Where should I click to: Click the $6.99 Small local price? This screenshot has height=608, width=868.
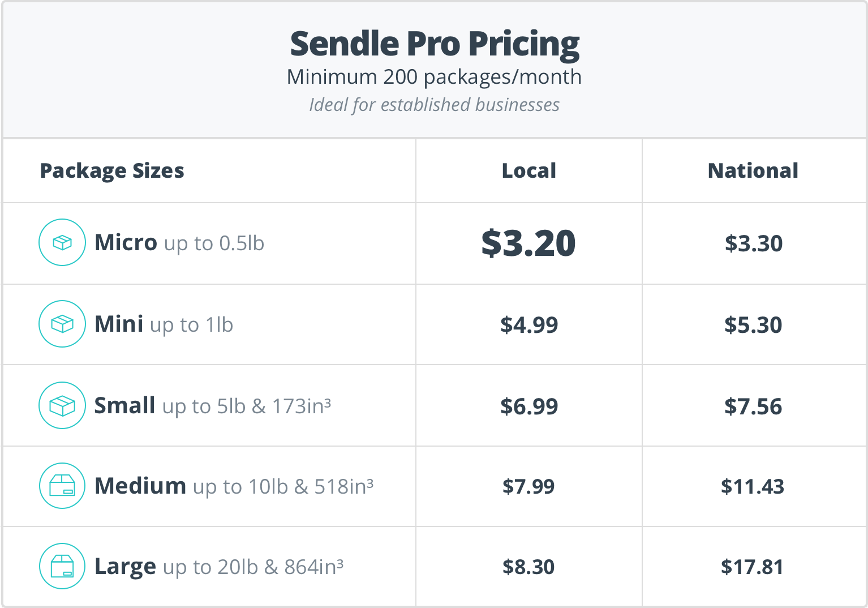click(529, 406)
